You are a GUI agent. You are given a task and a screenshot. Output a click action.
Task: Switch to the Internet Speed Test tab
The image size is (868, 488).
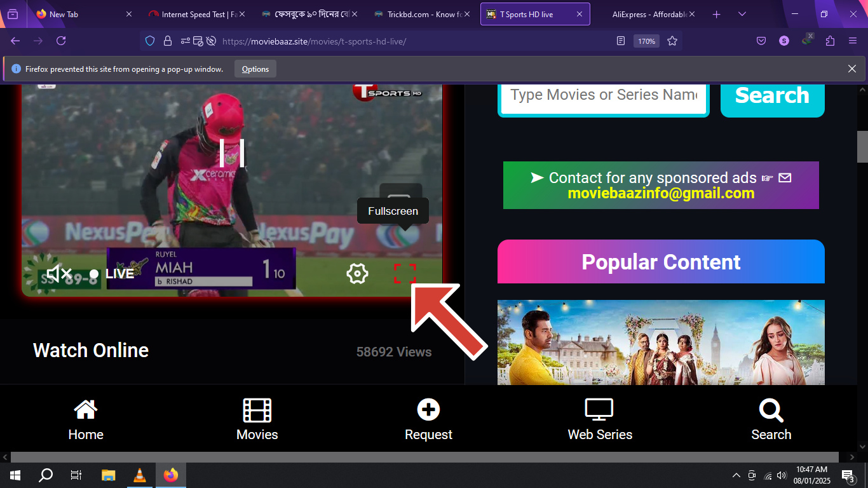193,14
